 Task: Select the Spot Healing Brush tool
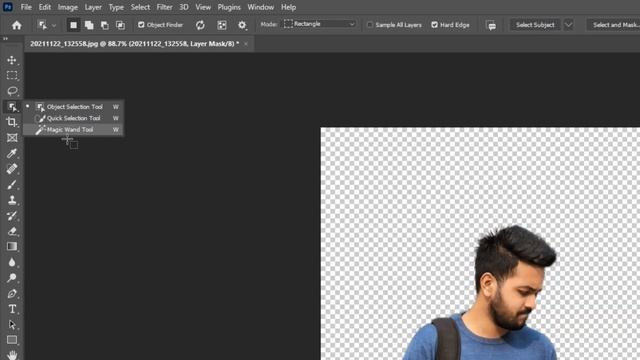click(12, 169)
